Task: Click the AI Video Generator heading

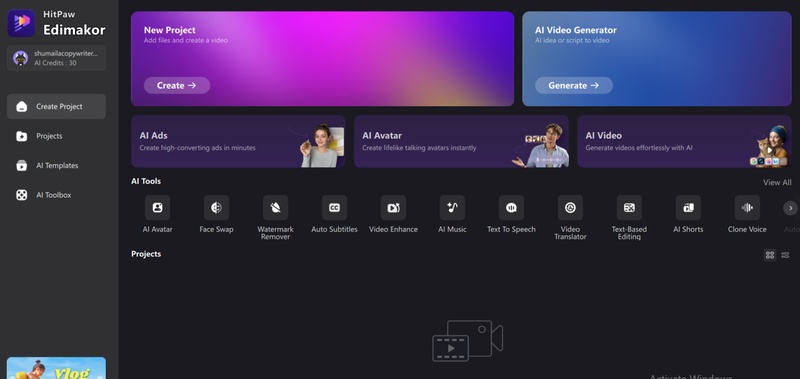Action: coord(576,30)
